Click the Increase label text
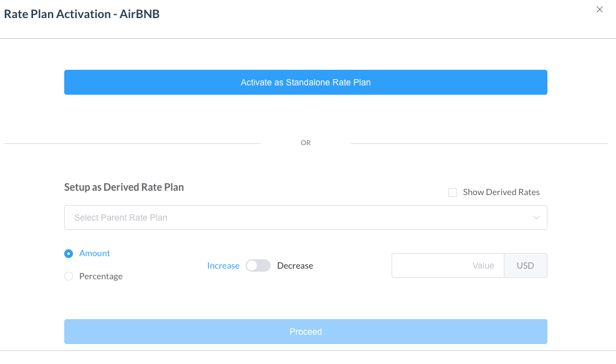 click(223, 266)
